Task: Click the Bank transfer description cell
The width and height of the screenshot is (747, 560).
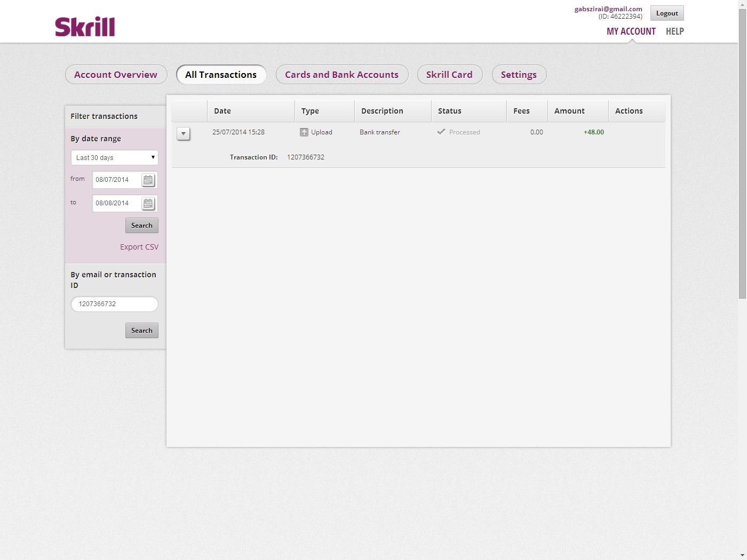Action: coord(380,132)
